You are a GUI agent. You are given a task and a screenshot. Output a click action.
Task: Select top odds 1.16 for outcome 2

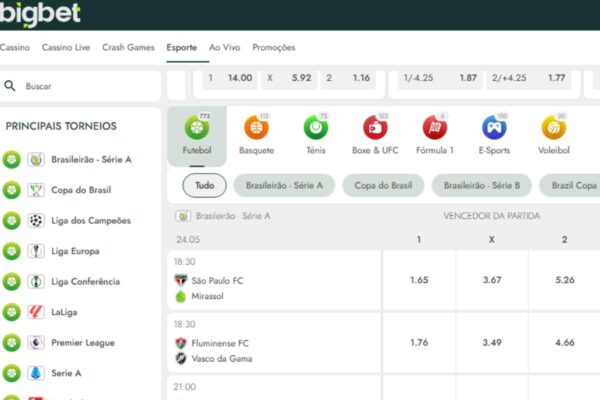pyautogui.click(x=348, y=78)
